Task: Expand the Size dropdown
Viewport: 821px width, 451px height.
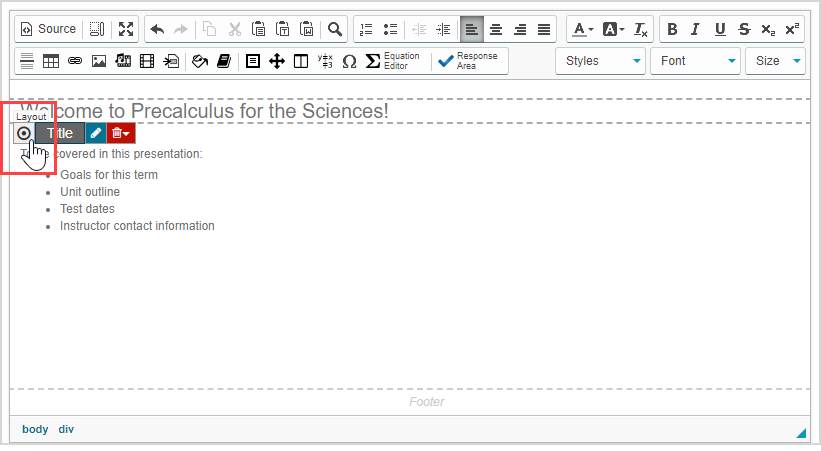Action: [x=775, y=61]
